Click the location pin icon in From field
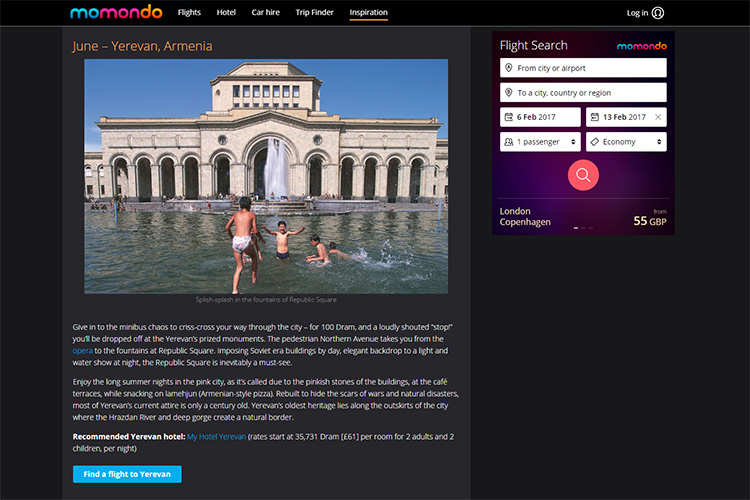 pyautogui.click(x=508, y=68)
